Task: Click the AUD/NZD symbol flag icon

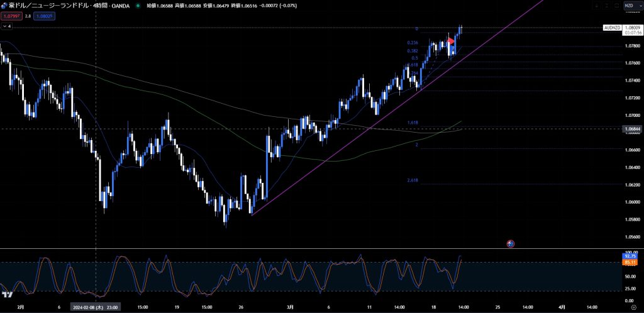Action: [4, 6]
